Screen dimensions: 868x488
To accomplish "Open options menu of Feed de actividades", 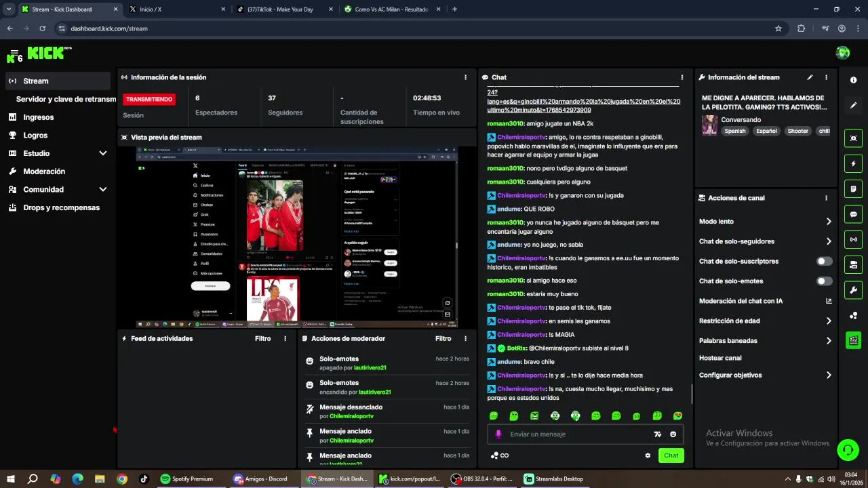I will click(x=285, y=338).
